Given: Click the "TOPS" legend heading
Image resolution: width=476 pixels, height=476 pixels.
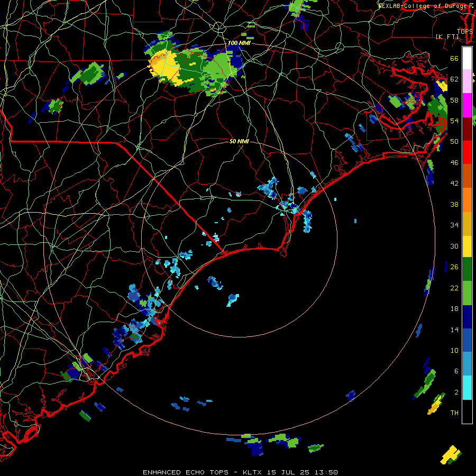Looking at the screenshot, I should point(465,32).
